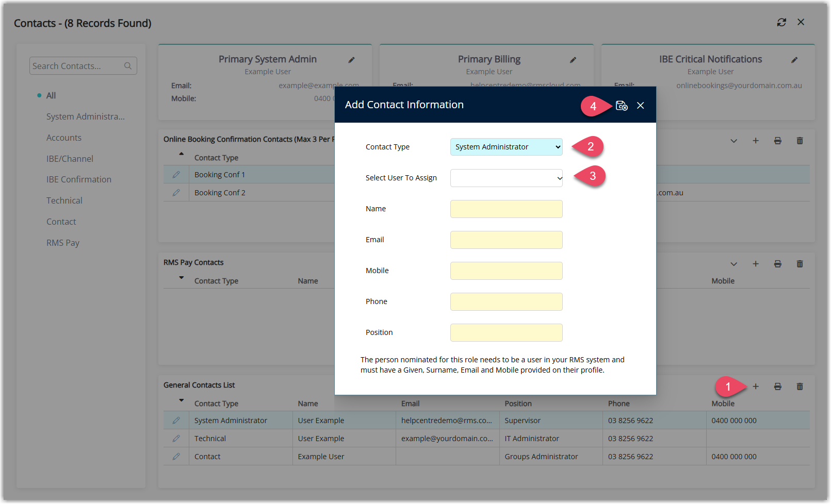831x504 pixels.
Task: Click the refresh icon in Contacts header
Action: [781, 22]
